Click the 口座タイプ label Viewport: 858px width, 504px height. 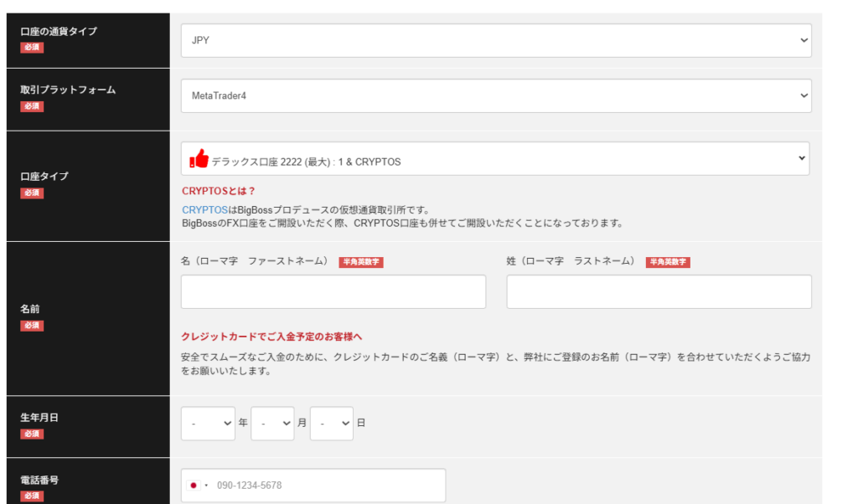click(44, 176)
